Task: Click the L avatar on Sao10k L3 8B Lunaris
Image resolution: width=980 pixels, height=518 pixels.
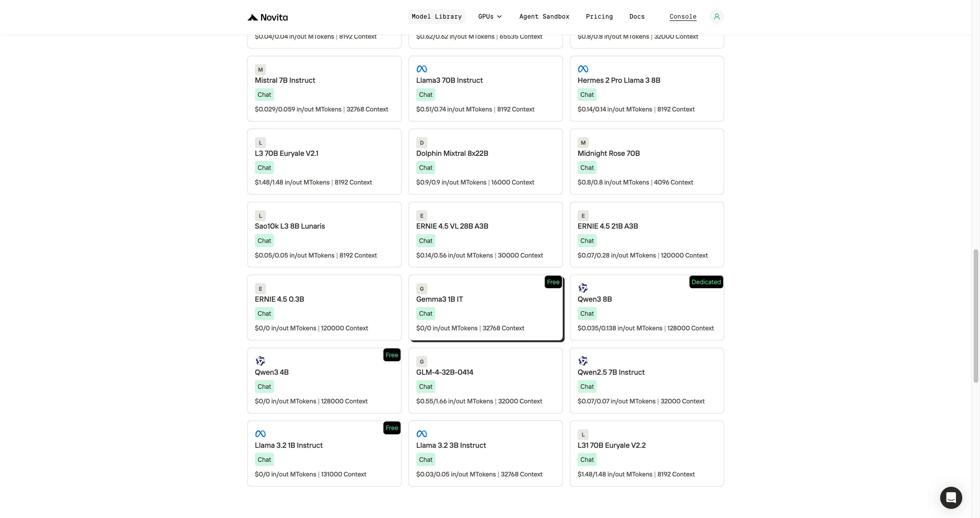Action: [x=260, y=216]
